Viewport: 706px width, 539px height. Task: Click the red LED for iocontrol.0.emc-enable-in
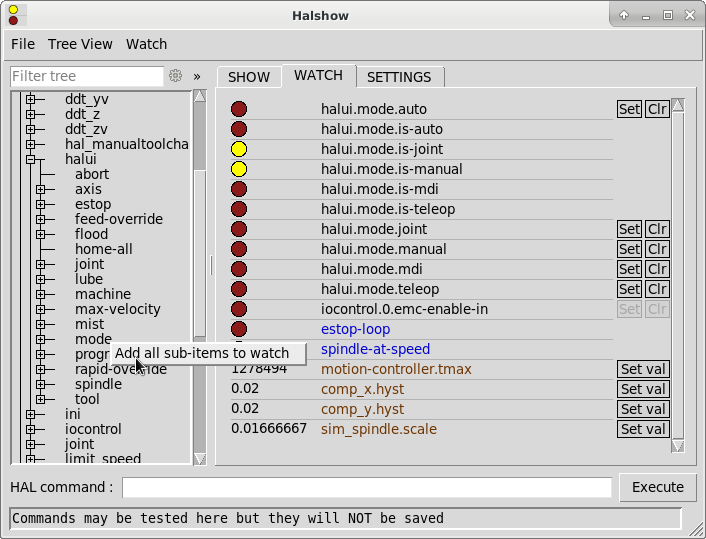point(239,309)
